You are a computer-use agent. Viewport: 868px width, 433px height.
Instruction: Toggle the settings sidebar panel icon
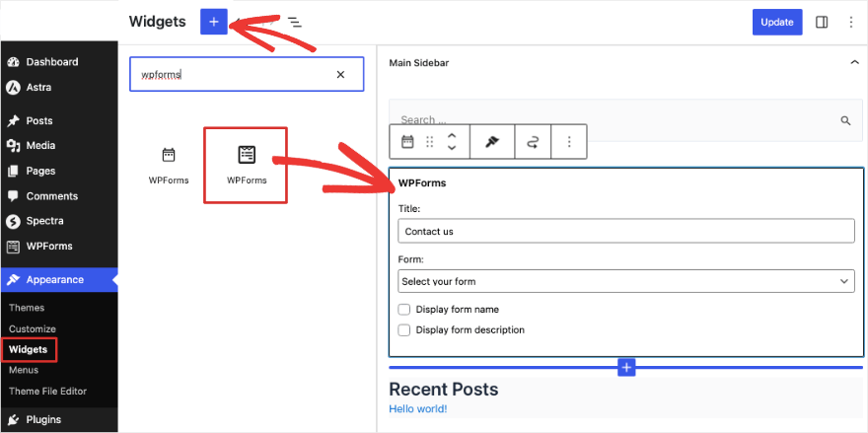[x=822, y=22]
